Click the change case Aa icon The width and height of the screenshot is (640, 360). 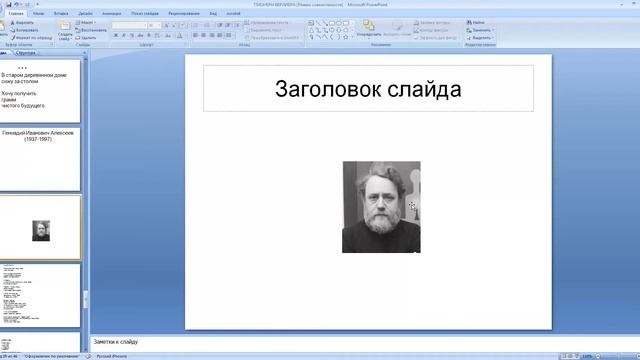(x=168, y=36)
